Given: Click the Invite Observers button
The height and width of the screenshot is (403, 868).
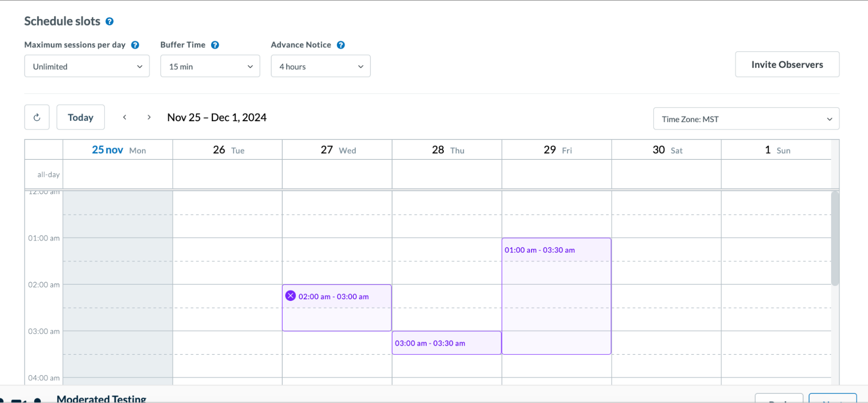Looking at the screenshot, I should [x=787, y=64].
